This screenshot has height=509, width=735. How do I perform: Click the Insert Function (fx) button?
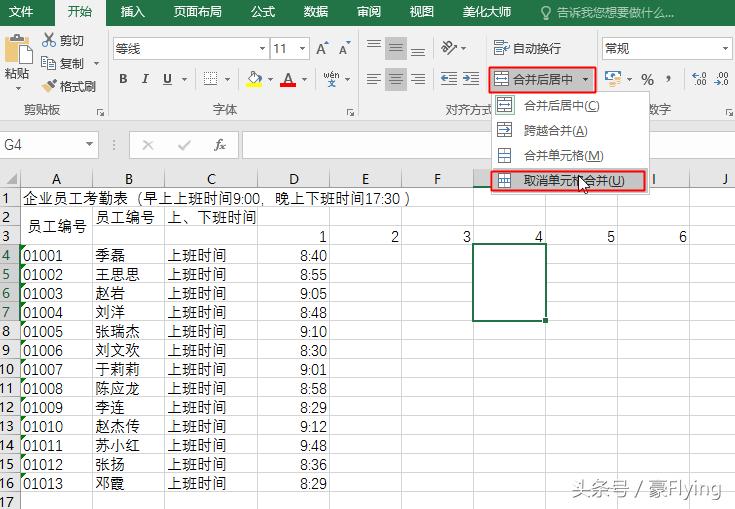(x=219, y=145)
